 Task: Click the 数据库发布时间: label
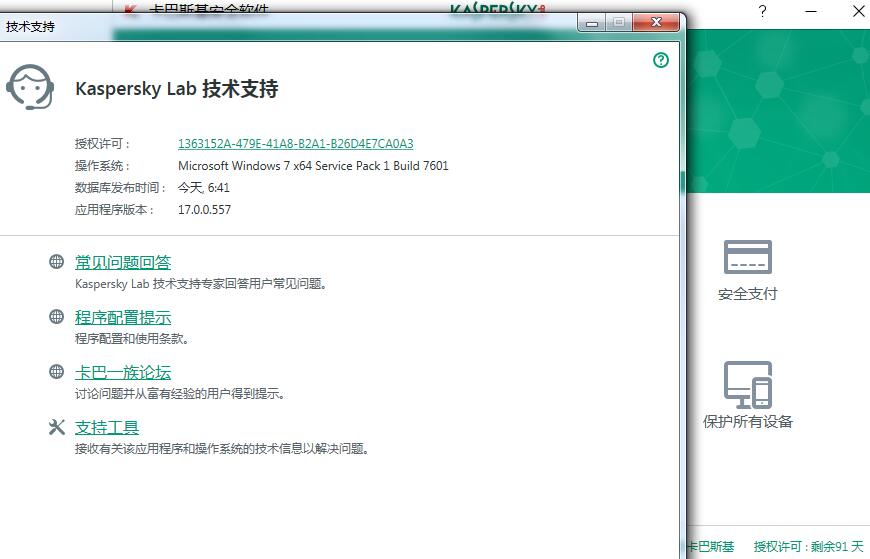pos(121,188)
